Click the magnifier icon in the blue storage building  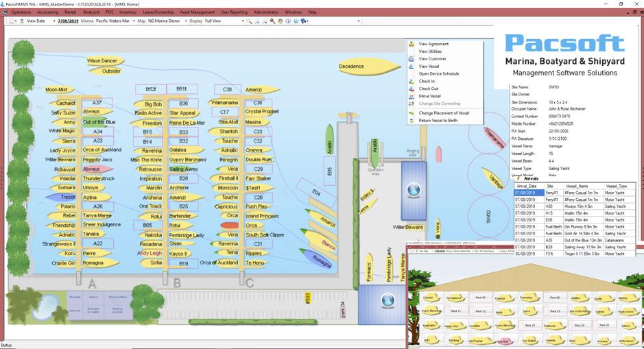pos(414,190)
